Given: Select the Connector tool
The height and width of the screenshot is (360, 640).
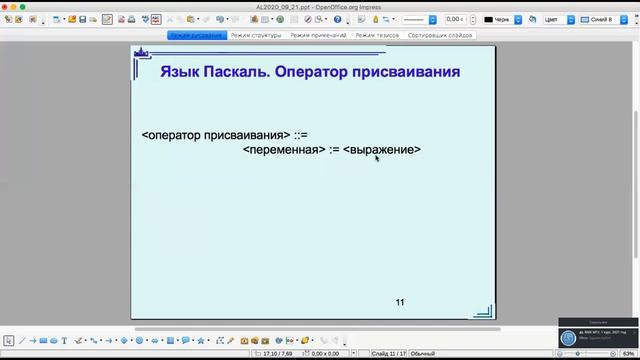Looking at the screenshot, I should coord(94,340).
